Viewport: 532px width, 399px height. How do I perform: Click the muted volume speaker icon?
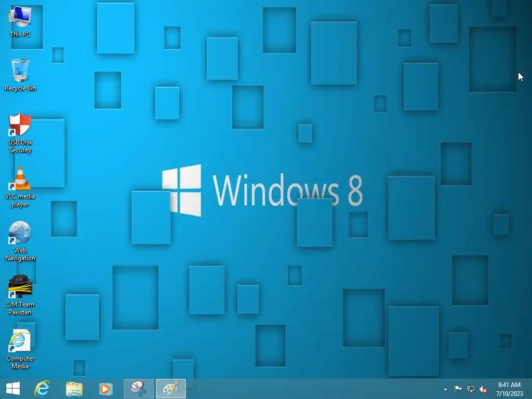tap(483, 389)
